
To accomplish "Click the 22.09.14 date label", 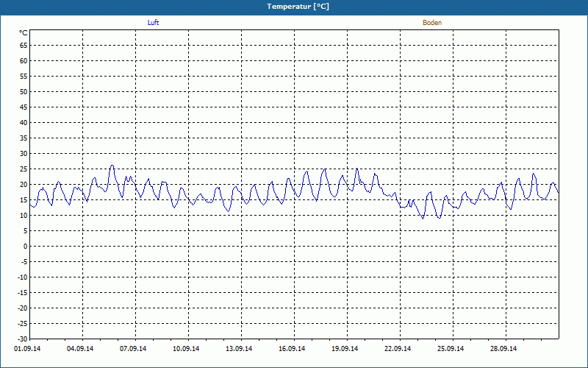I will click(397, 349).
